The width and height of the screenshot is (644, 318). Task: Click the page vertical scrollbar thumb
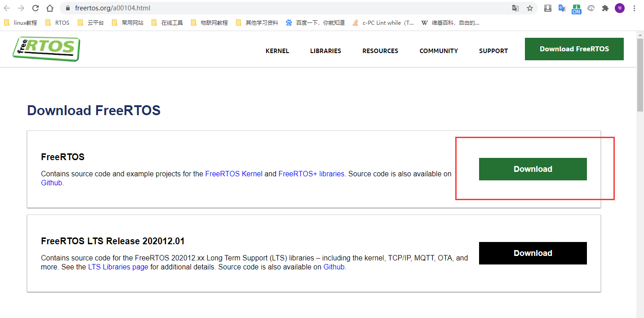tap(640, 75)
